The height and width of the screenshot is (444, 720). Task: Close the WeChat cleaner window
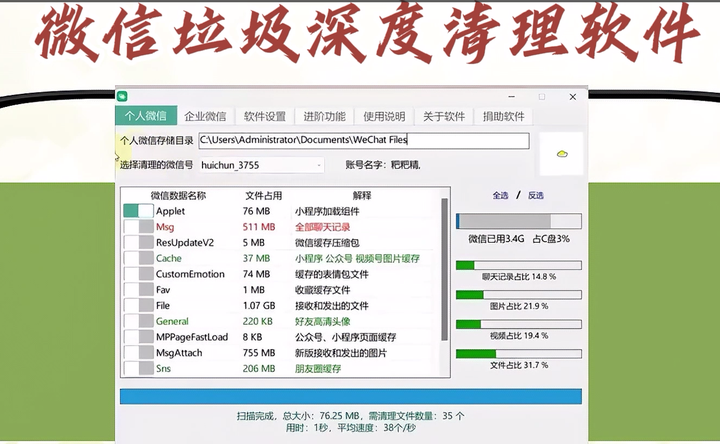coord(573,97)
